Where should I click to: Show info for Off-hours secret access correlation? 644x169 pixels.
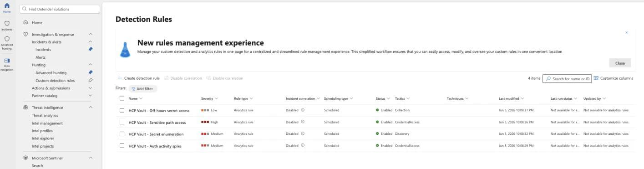click(x=303, y=110)
